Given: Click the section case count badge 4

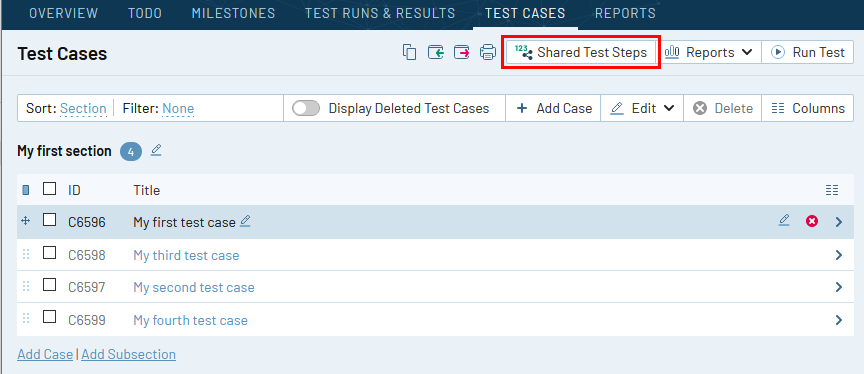Looking at the screenshot, I should 131,151.
